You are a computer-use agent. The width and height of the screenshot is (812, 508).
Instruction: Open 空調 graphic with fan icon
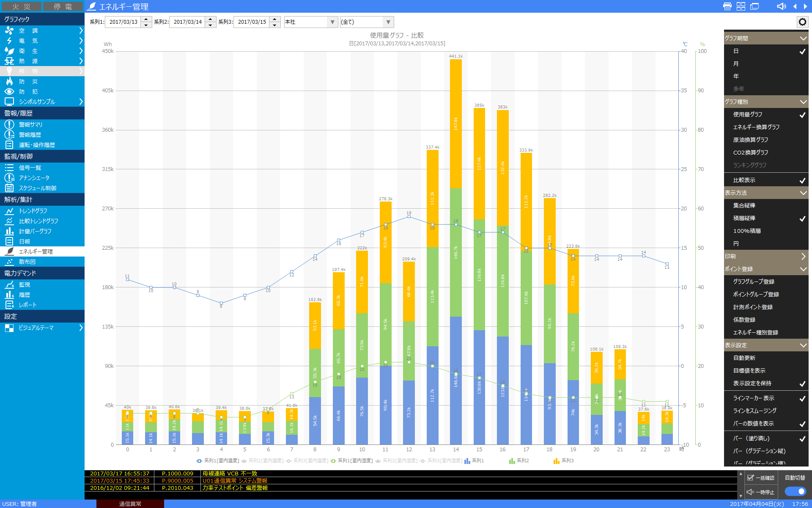[9, 30]
